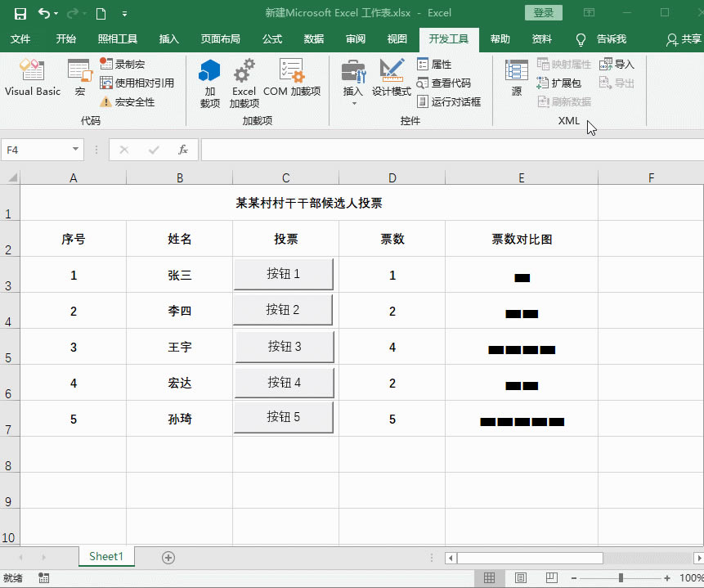Enable 设计模式 design mode

click(392, 82)
